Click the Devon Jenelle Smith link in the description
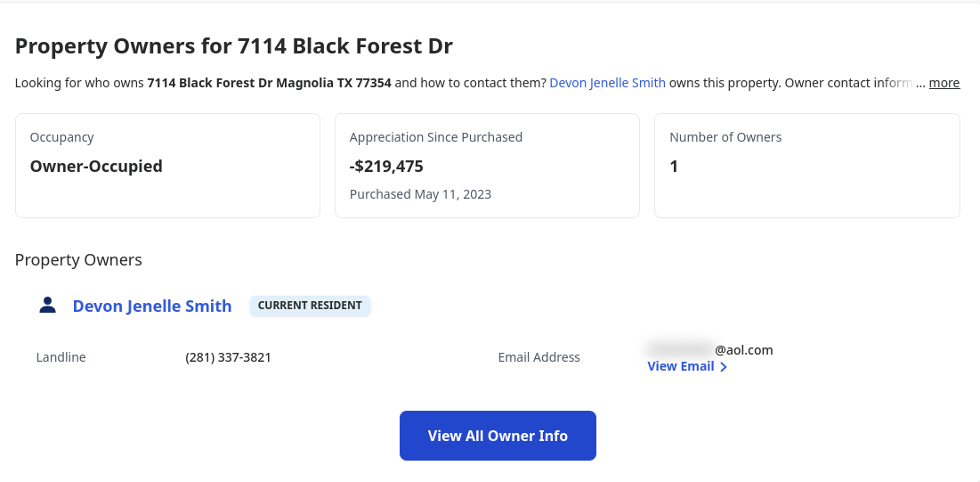 point(607,83)
